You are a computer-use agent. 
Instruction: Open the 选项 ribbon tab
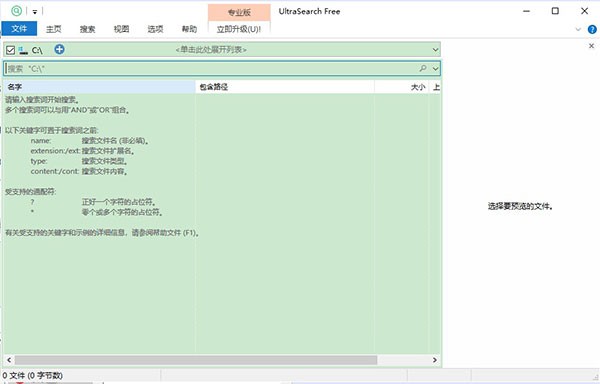(155, 29)
